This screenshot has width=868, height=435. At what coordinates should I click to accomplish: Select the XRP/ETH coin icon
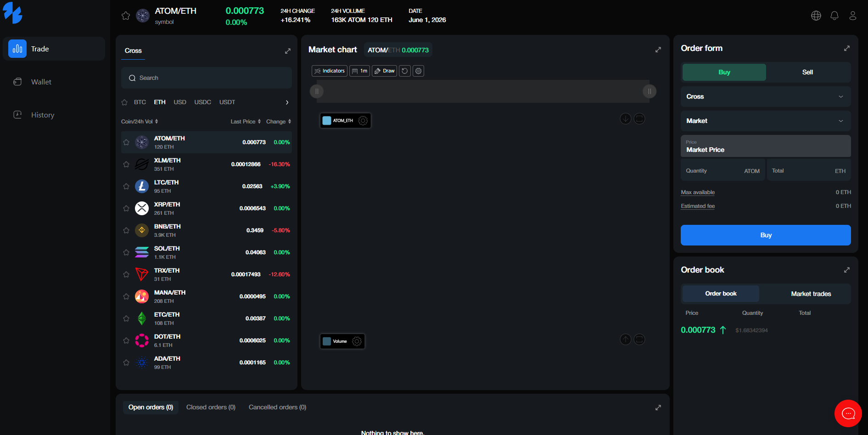(x=142, y=208)
